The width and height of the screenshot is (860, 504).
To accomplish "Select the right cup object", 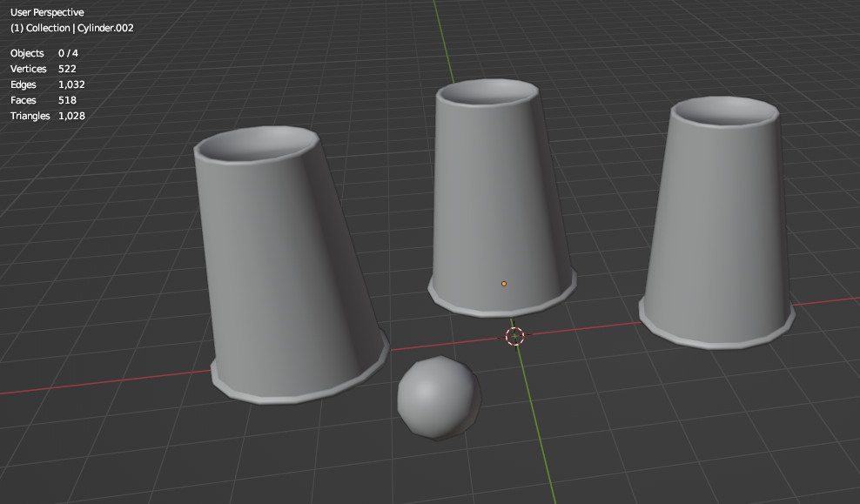I will pos(718,225).
